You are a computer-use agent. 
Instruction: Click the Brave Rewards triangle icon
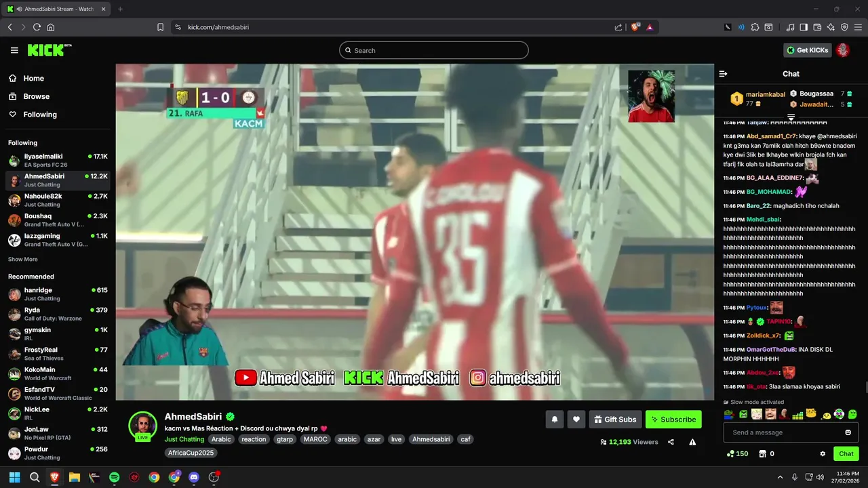coord(650,27)
